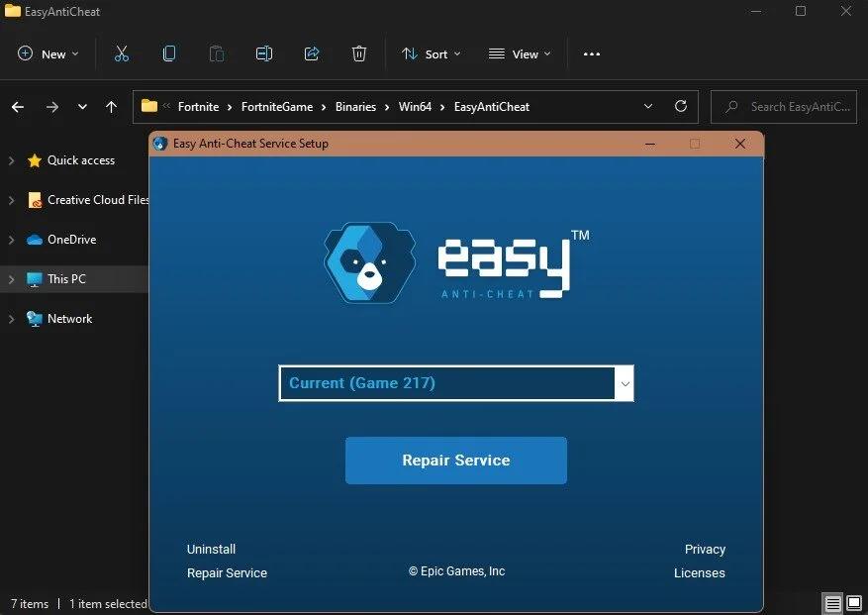Switch to the details view layout icon

832,602
